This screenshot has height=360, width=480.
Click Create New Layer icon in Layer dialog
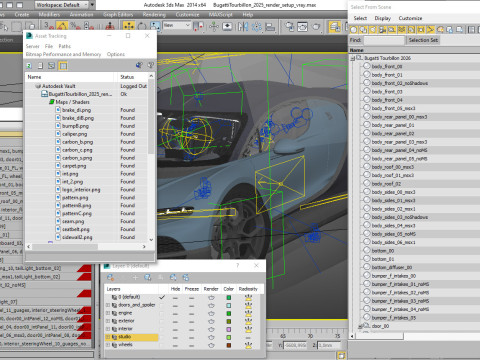pyautogui.click(x=110, y=277)
